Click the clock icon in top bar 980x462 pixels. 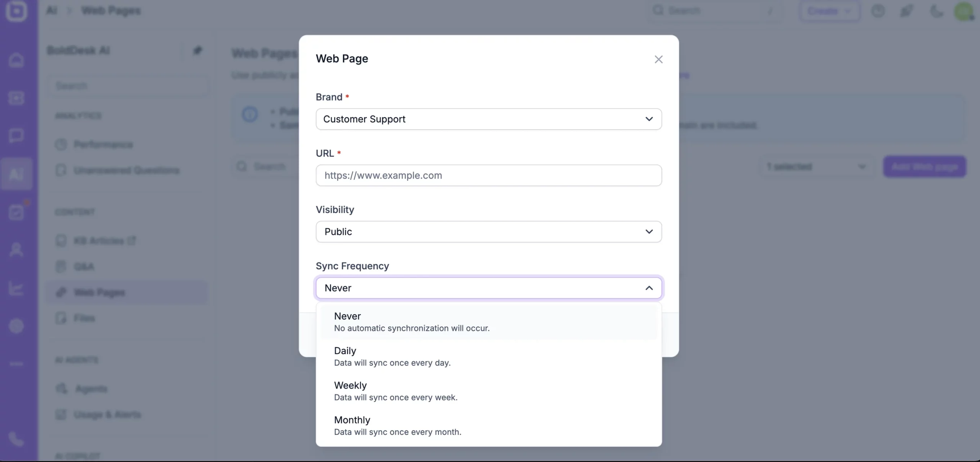pos(878,11)
